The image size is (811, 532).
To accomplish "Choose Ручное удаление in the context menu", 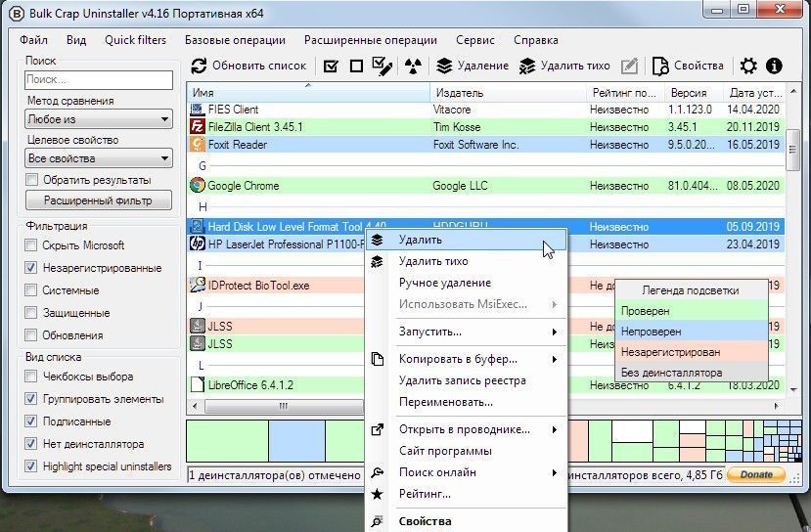I will [466, 283].
